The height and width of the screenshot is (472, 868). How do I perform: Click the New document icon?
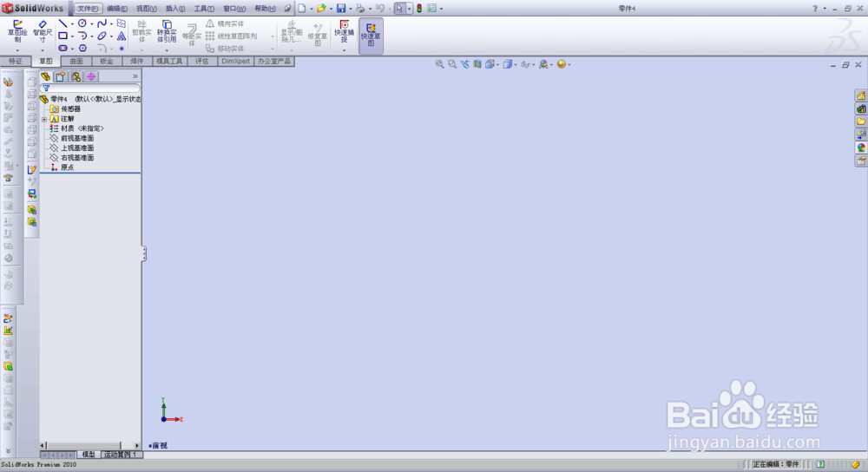pyautogui.click(x=302, y=9)
